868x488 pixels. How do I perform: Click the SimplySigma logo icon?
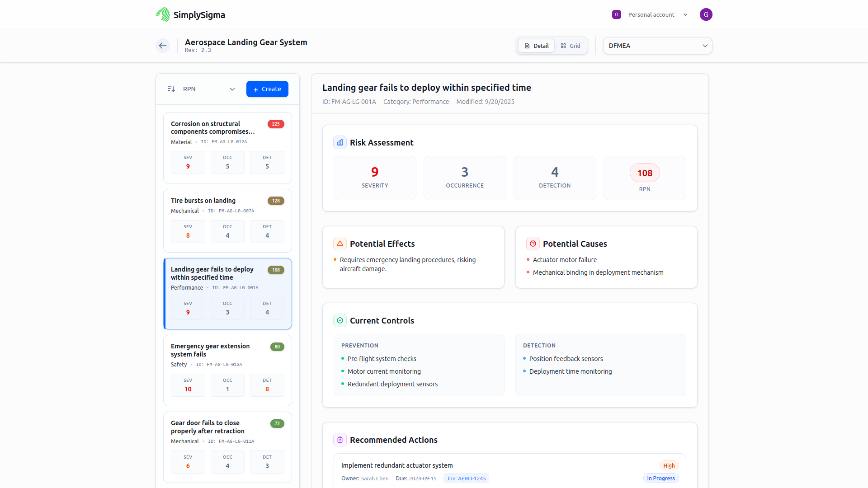(x=163, y=14)
